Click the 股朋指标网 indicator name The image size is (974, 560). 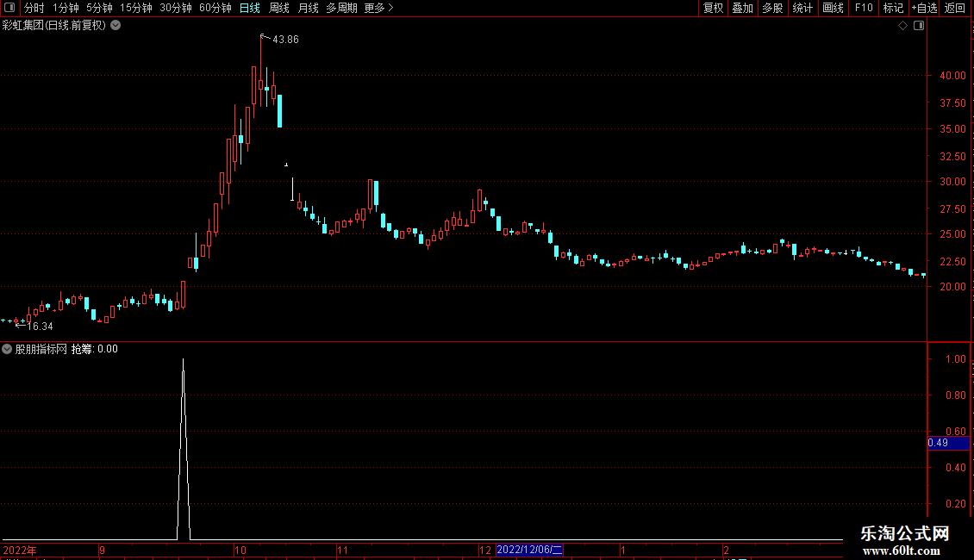point(41,349)
